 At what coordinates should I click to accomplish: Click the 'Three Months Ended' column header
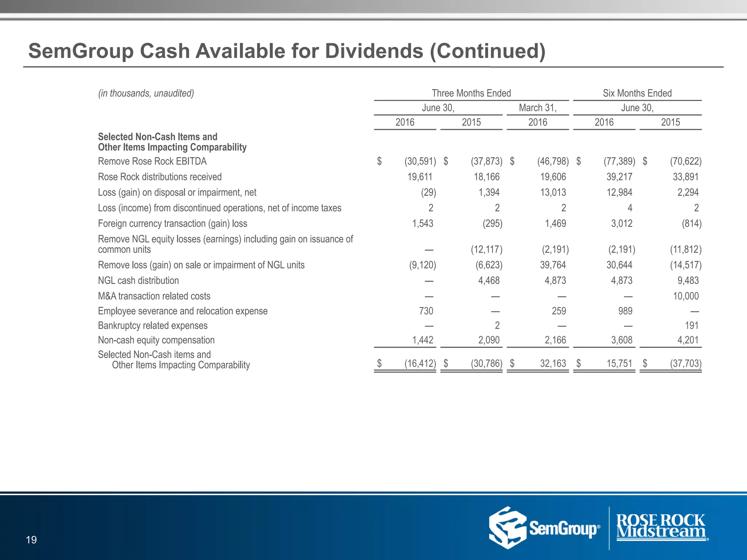coord(471,93)
